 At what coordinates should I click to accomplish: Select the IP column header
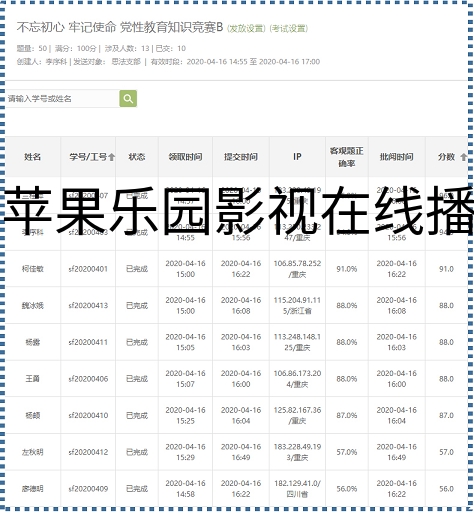coord(297,157)
